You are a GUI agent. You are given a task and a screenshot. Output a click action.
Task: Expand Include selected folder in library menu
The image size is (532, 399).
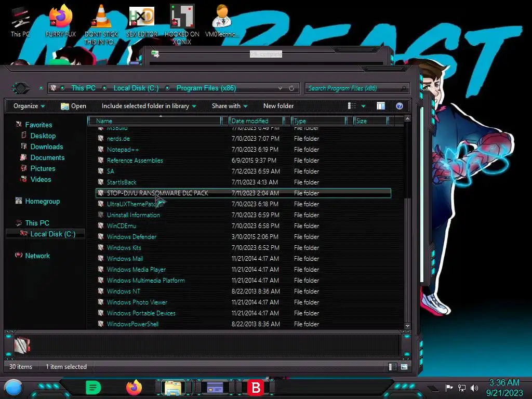pyautogui.click(x=149, y=106)
